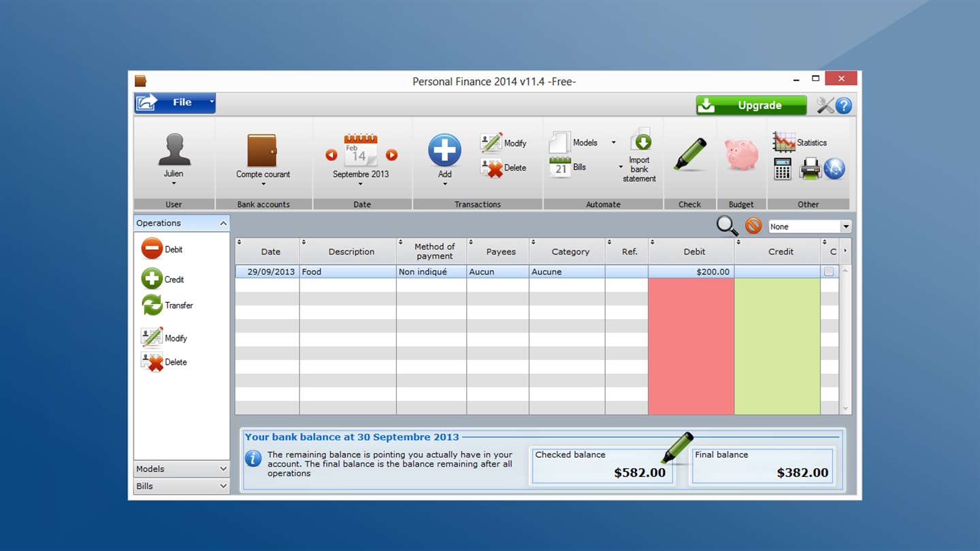Click Delete in the Transactions toolbar
The height and width of the screenshot is (551, 980).
click(504, 168)
